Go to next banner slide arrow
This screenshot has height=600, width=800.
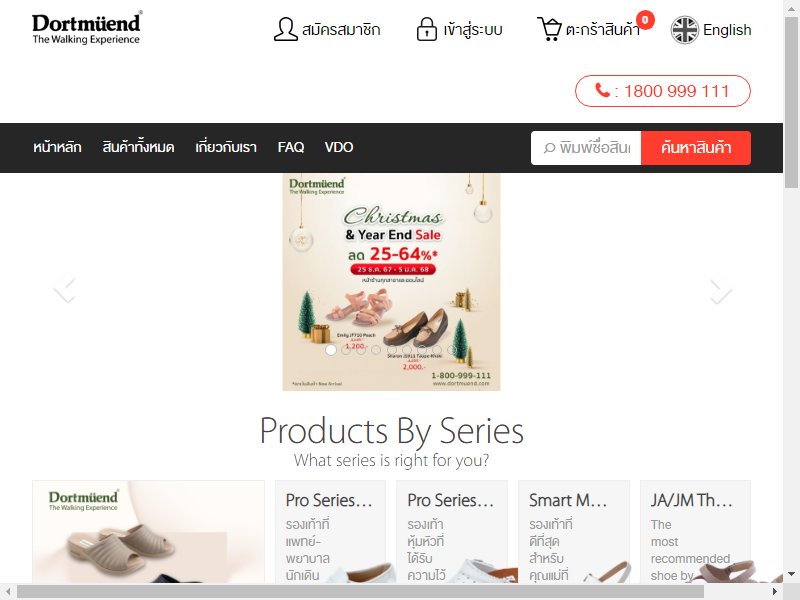tap(720, 289)
